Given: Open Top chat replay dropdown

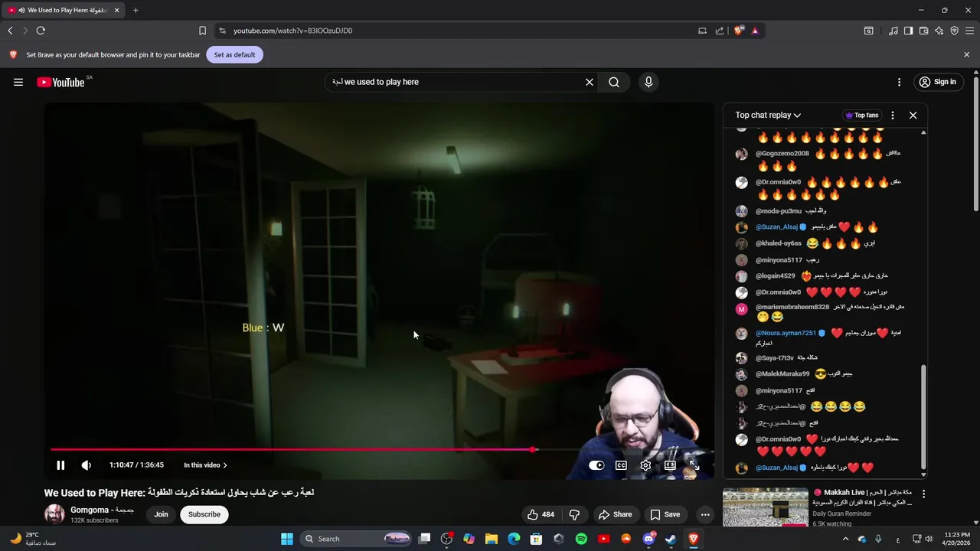Looking at the screenshot, I should 768,115.
